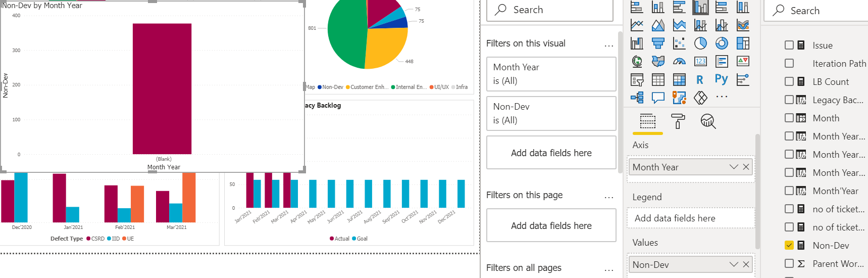Add the gauge visual
Screen dimensions: 868x278
coord(679,62)
